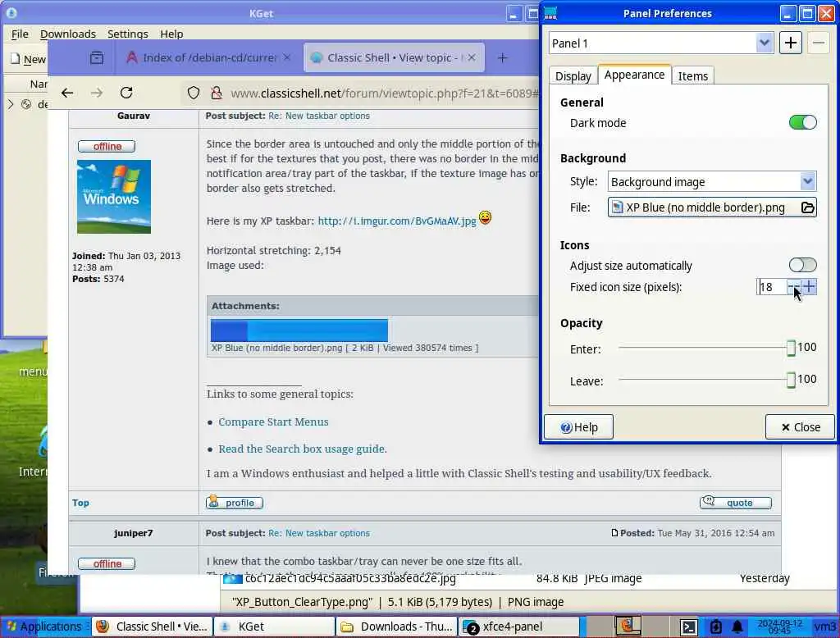Add a new panel with plus button
The height and width of the screenshot is (638, 840).
790,43
